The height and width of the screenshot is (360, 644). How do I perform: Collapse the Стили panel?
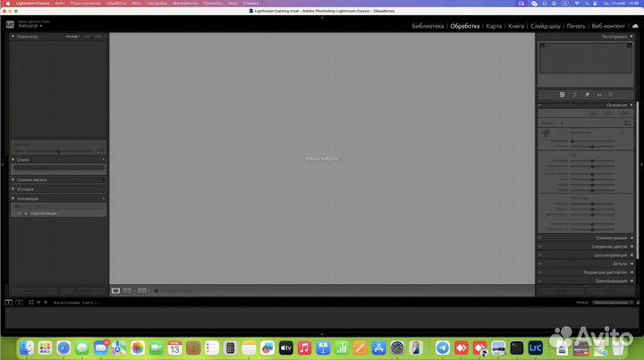tap(13, 160)
